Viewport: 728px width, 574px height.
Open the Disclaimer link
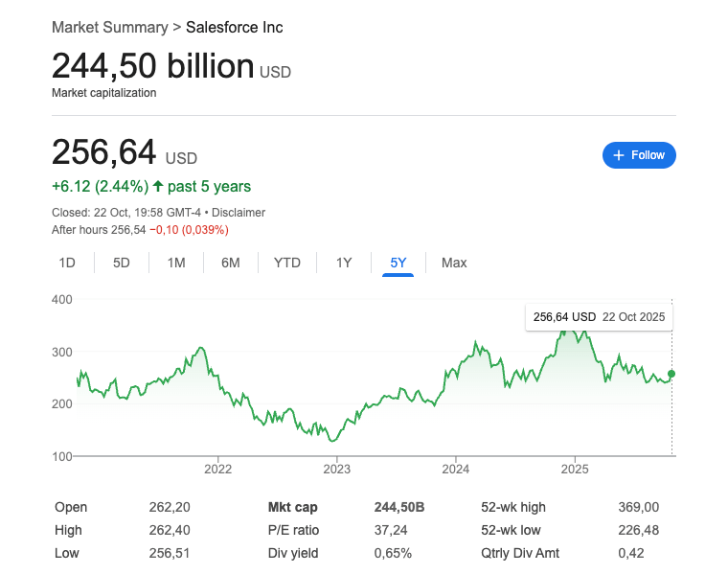(239, 213)
